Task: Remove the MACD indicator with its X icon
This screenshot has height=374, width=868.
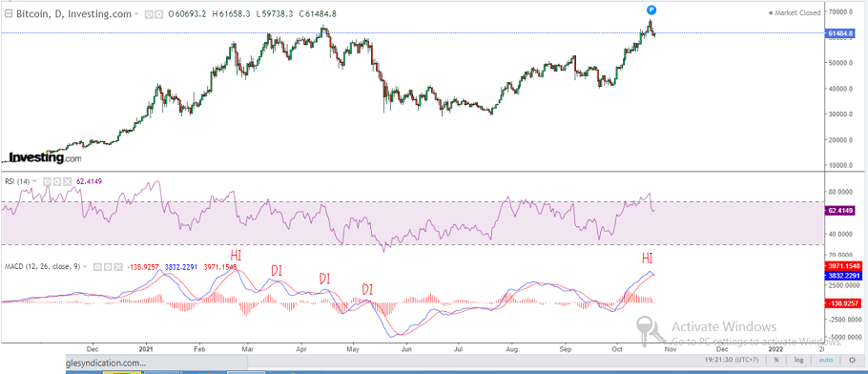Action: (118, 266)
